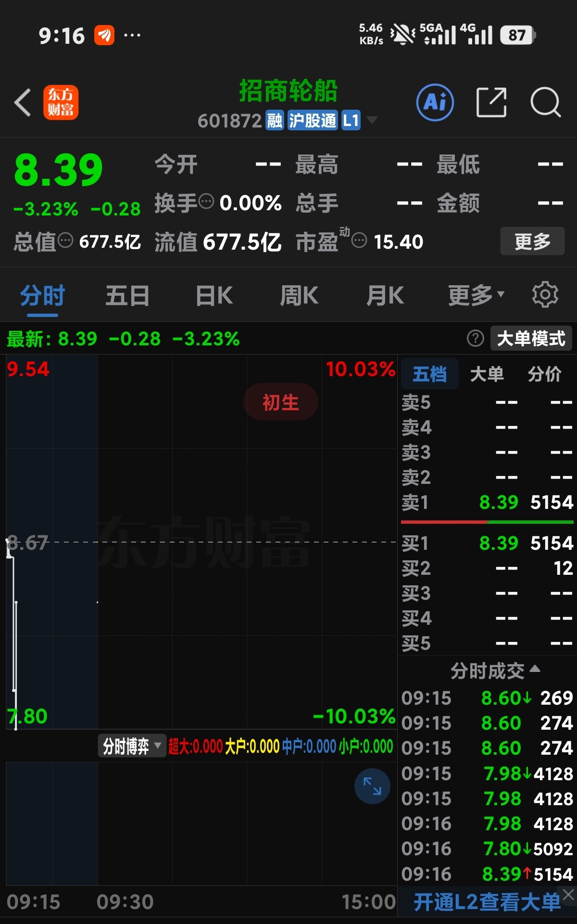The image size is (577, 924).
Task: Open chart settings gear icon
Action: tap(545, 295)
